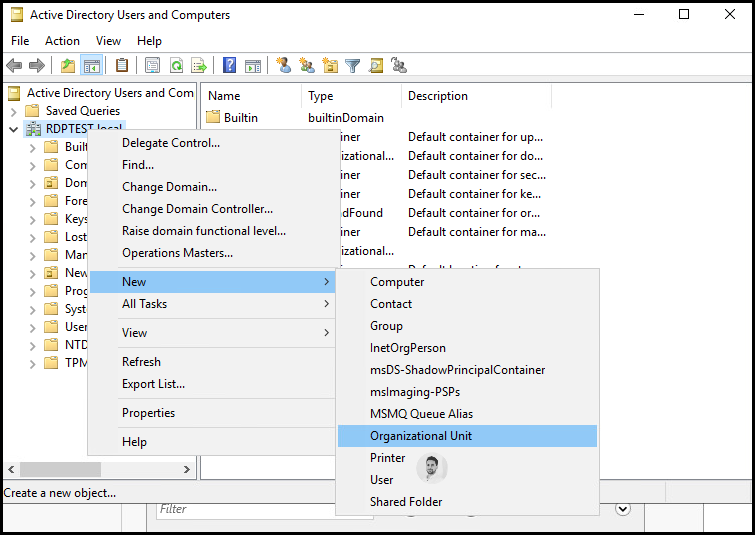Open the Action menu in the menu bar
The height and width of the screenshot is (535, 755).
tap(63, 41)
